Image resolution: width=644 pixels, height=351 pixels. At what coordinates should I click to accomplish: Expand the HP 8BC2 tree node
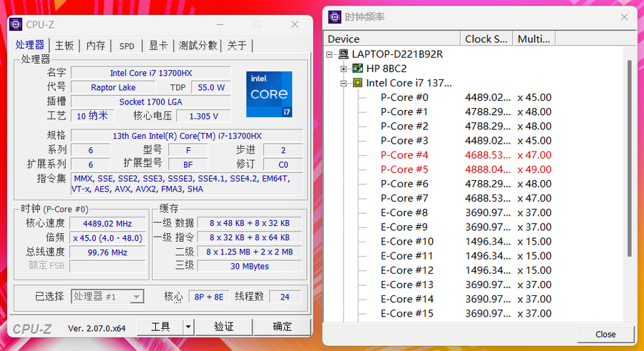(344, 69)
